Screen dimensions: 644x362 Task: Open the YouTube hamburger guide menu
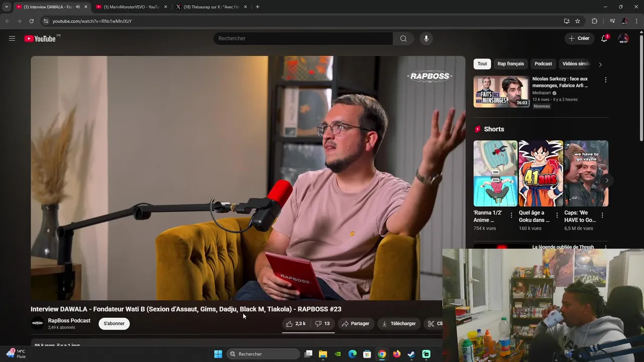12,38
